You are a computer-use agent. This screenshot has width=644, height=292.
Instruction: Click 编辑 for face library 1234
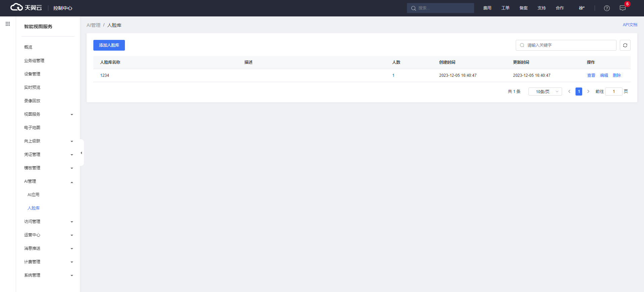[604, 75]
